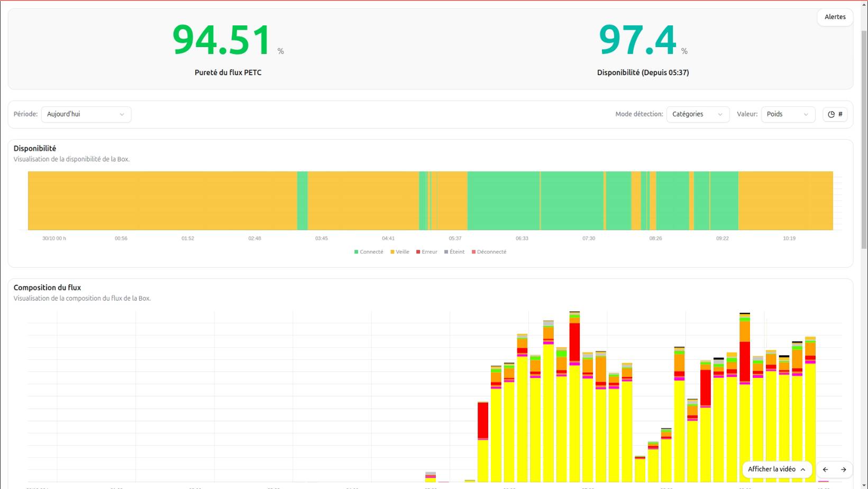
Task: Go to previous with the left arrow
Action: 825,469
